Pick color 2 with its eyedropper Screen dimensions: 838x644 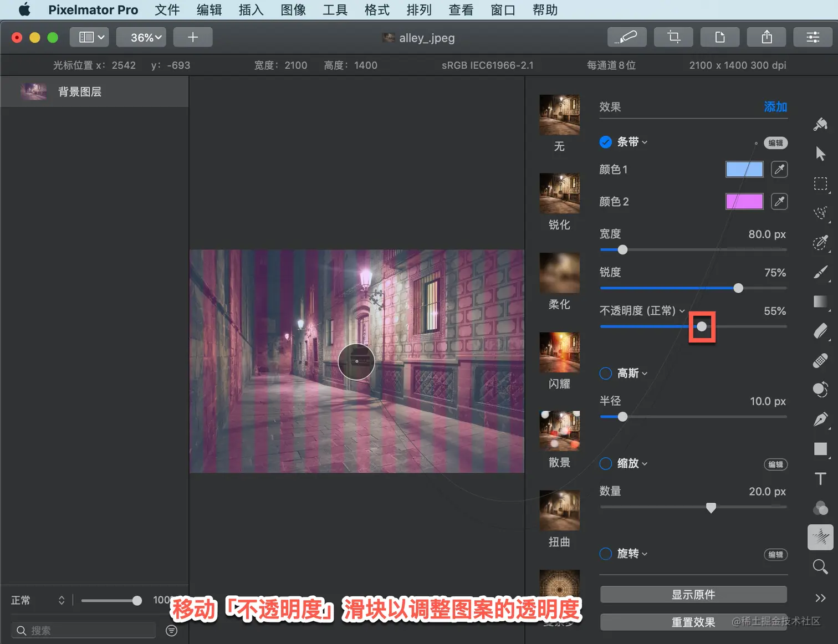[x=779, y=201]
